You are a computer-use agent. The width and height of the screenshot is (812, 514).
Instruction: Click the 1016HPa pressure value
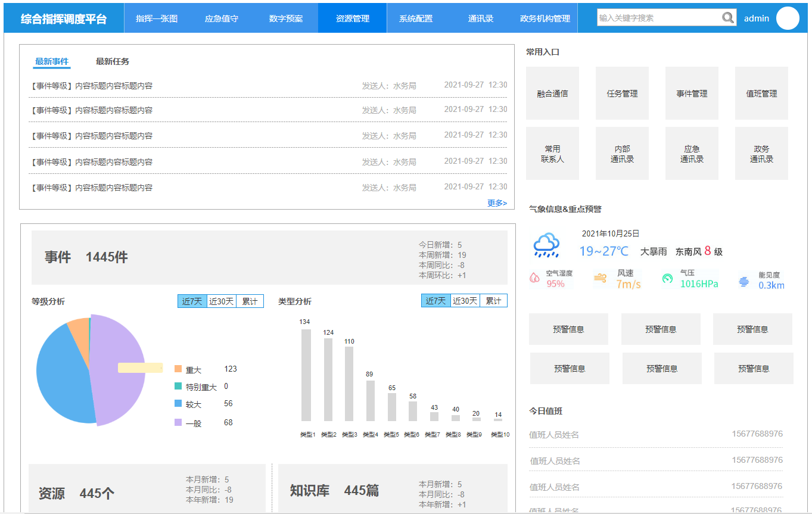coord(699,284)
